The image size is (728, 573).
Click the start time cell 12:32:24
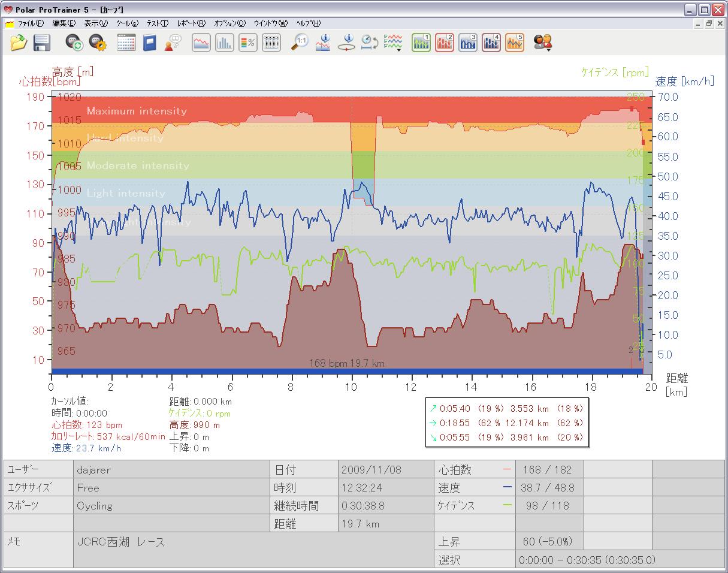pos(386,487)
